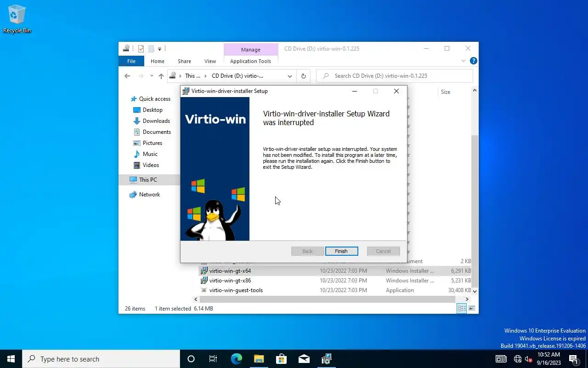Screen dimensions: 588x368
Task: Click network status tray icon
Action: coord(518,359)
